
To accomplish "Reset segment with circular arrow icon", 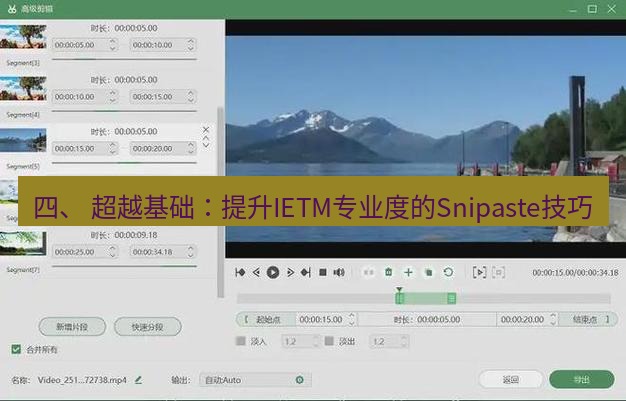I will click(x=448, y=272).
